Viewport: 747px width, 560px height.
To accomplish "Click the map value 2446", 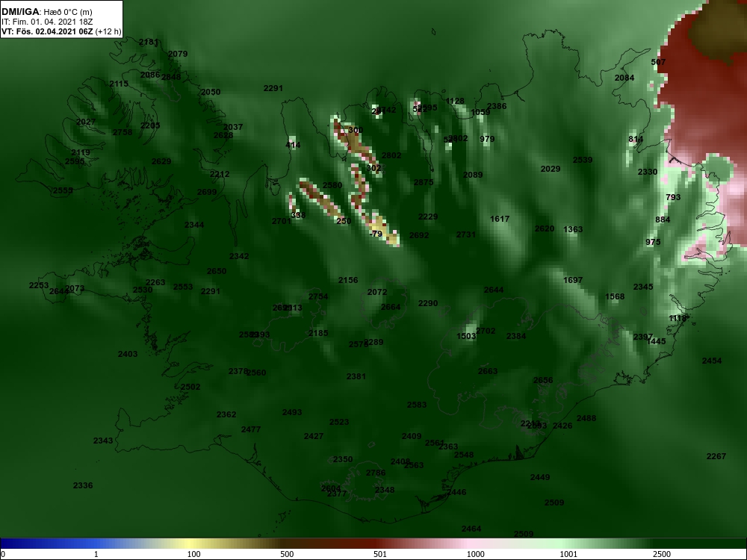I will pos(456,492).
